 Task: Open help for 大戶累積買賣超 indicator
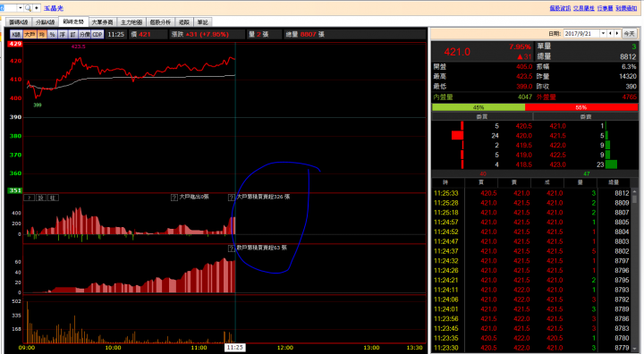pos(232,198)
